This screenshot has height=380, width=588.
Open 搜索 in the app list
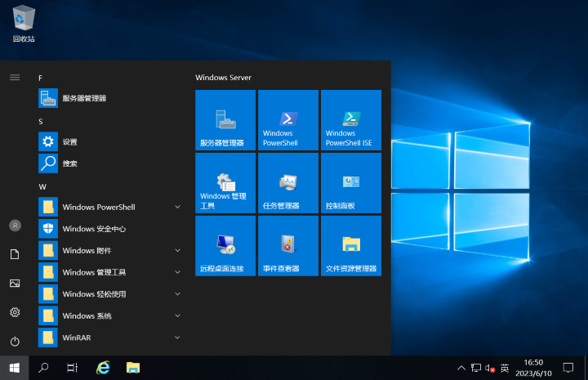point(109,163)
